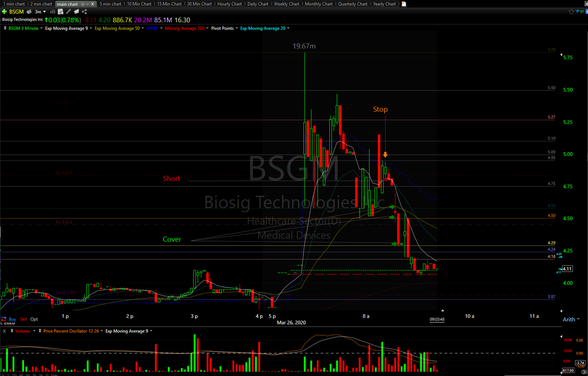The width and height of the screenshot is (588, 376).
Task: Switch to 5 min chart tab
Action: click(x=110, y=4)
